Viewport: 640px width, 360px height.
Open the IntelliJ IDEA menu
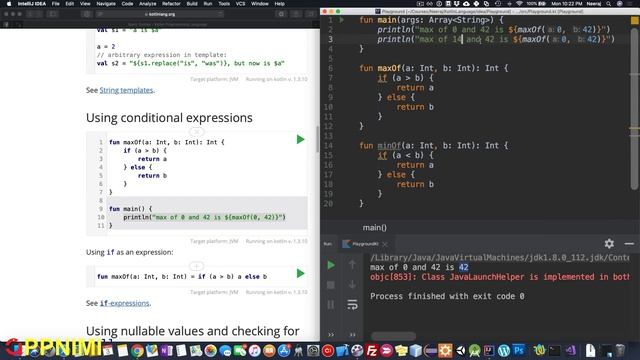tap(32, 4)
